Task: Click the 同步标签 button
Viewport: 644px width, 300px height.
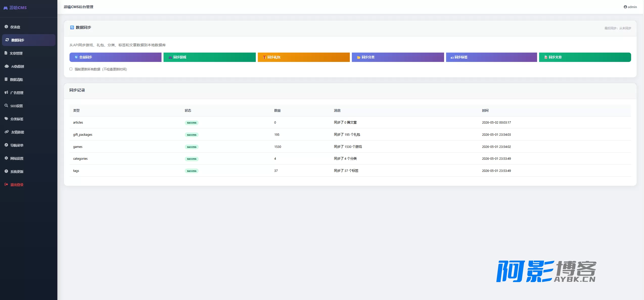Action: pos(492,57)
